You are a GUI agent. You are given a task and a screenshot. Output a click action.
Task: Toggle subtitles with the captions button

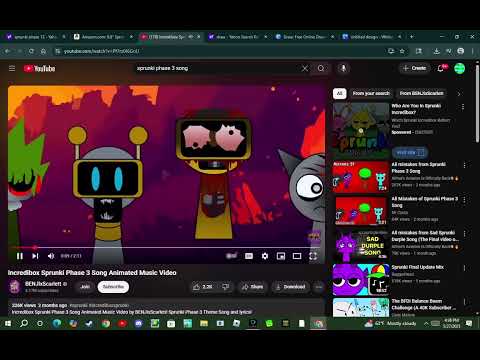pos(249,256)
